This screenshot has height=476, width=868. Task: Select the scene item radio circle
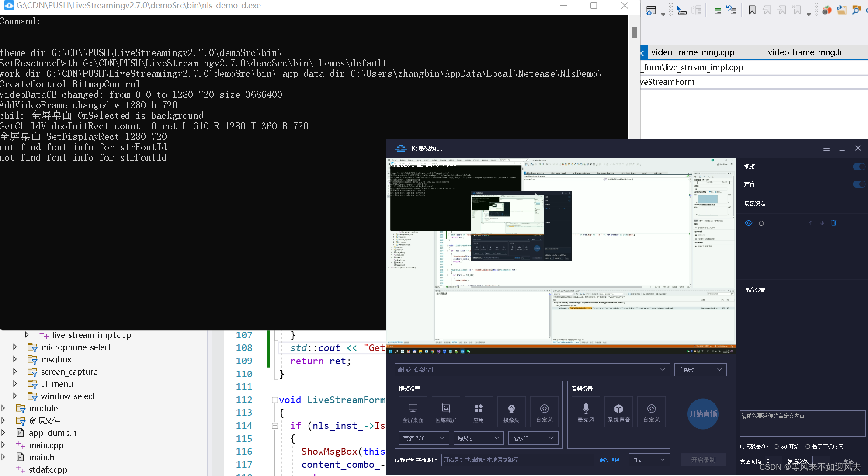(x=761, y=223)
